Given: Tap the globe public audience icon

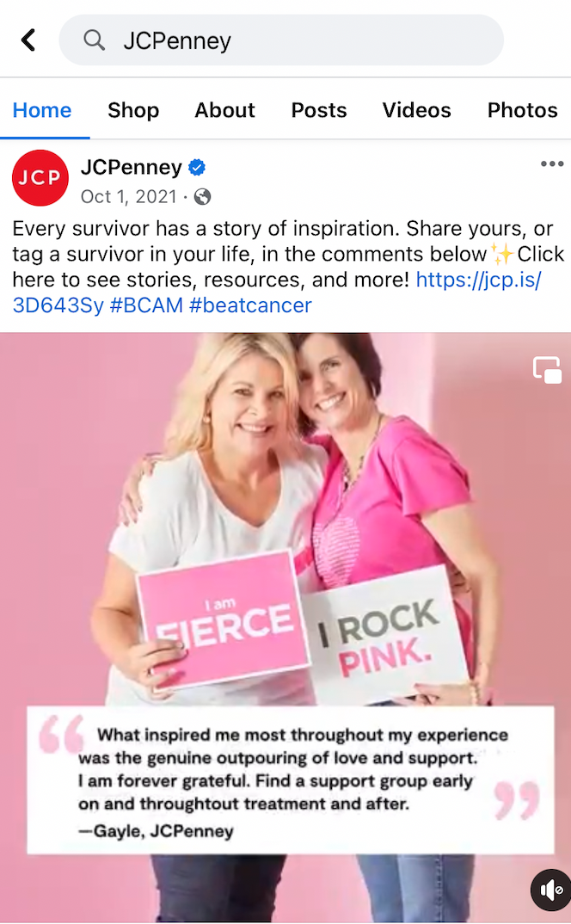Looking at the screenshot, I should pyautogui.click(x=203, y=197).
